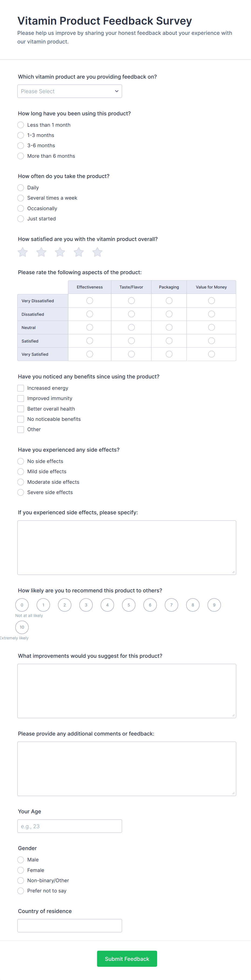Screen dimensions: 251x980
Task: Check the Increased energy benefit
Action: click(x=21, y=388)
